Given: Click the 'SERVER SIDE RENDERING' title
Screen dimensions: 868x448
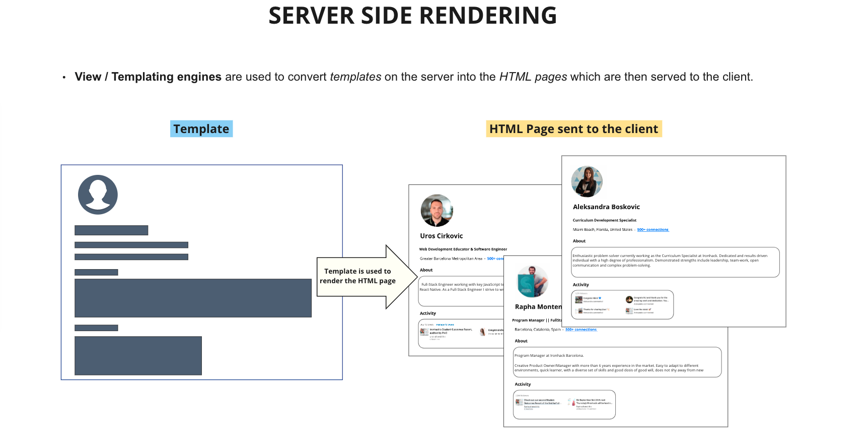Looking at the screenshot, I should [x=413, y=15].
